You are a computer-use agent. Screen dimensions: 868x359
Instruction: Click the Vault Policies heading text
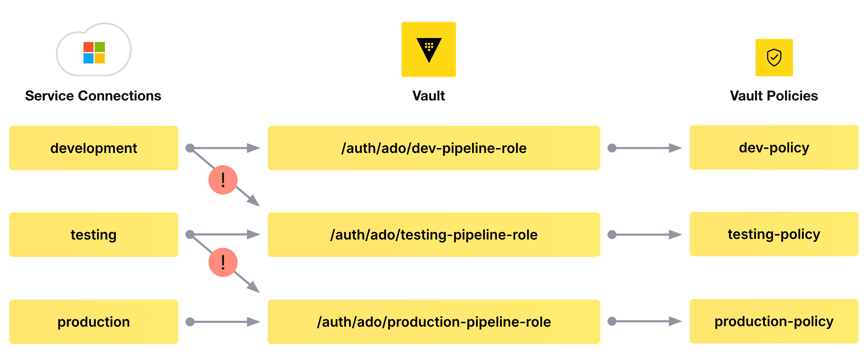coord(774,96)
